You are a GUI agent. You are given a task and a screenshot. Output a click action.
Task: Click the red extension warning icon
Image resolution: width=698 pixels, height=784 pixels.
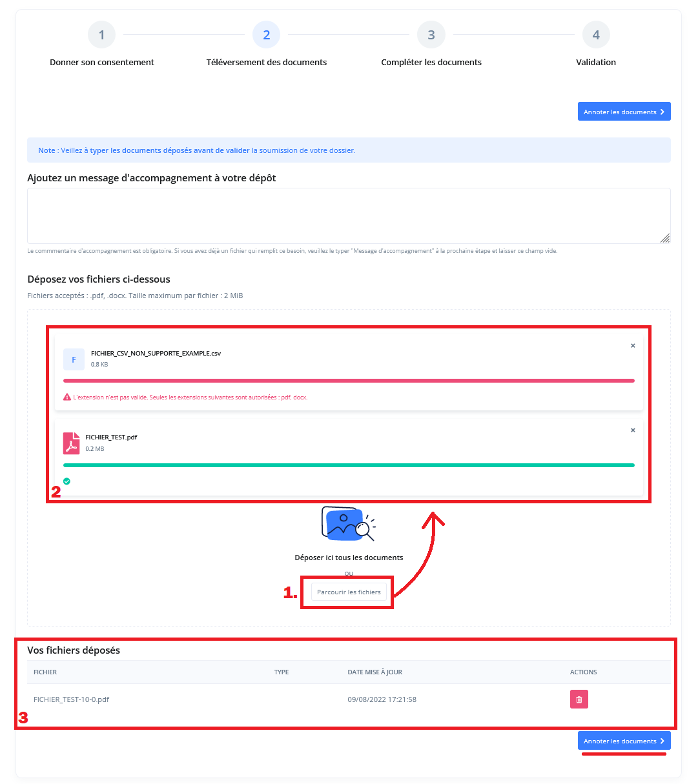click(67, 397)
